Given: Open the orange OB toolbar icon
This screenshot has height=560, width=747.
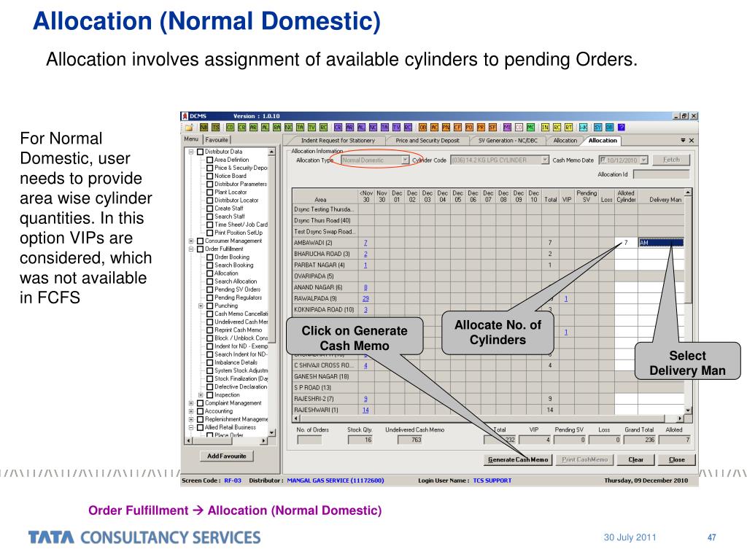Looking at the screenshot, I should (x=422, y=127).
